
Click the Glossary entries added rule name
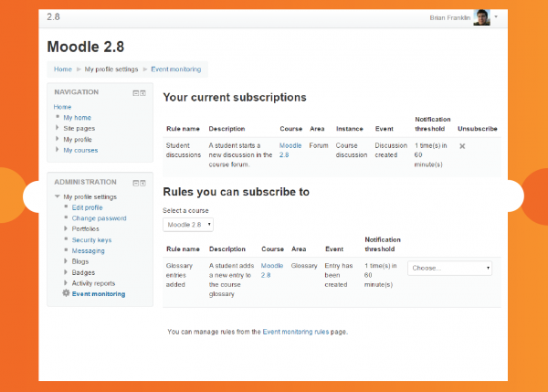(179, 275)
